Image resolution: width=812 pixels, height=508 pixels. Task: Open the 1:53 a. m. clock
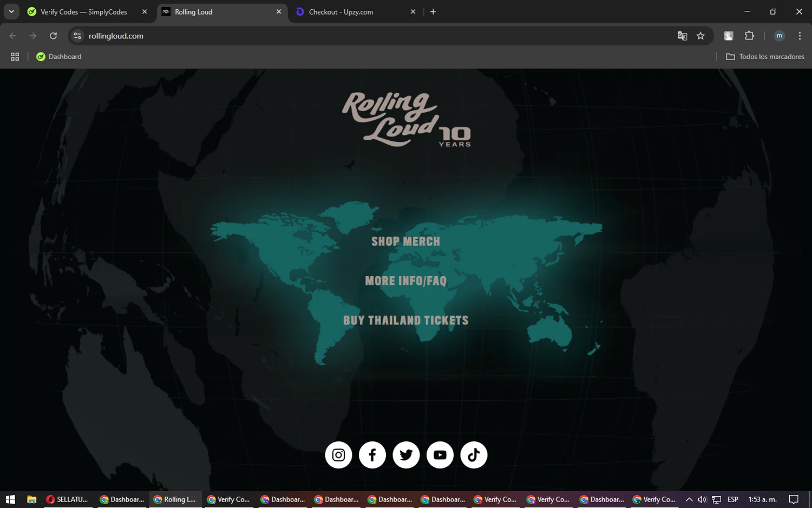tap(762, 499)
